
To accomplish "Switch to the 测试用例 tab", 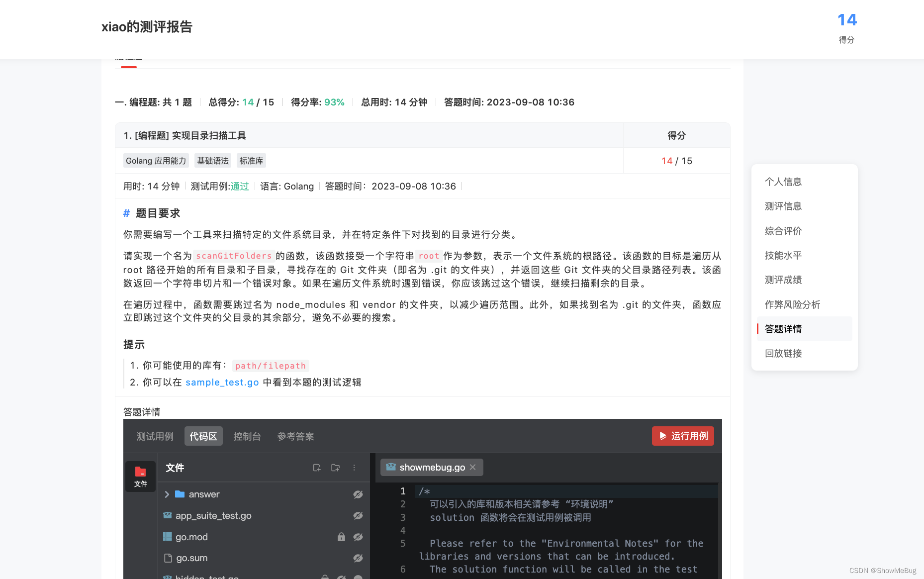I will 155,436.
